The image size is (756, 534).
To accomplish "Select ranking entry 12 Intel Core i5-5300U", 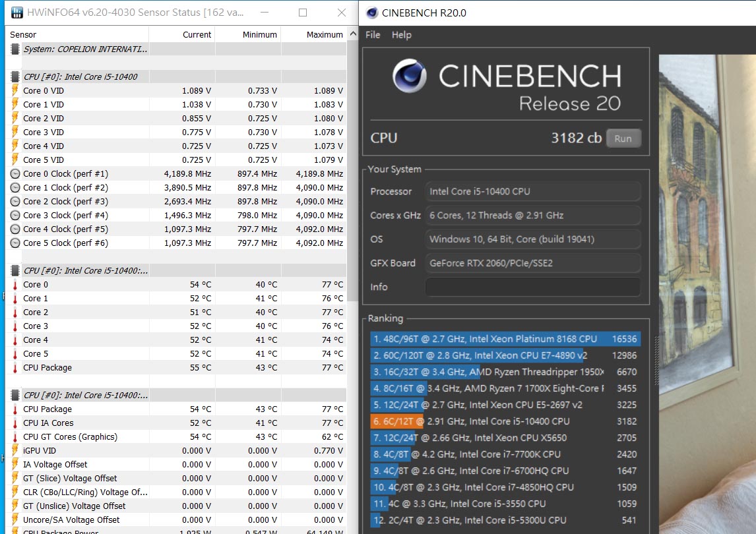I will (x=505, y=520).
